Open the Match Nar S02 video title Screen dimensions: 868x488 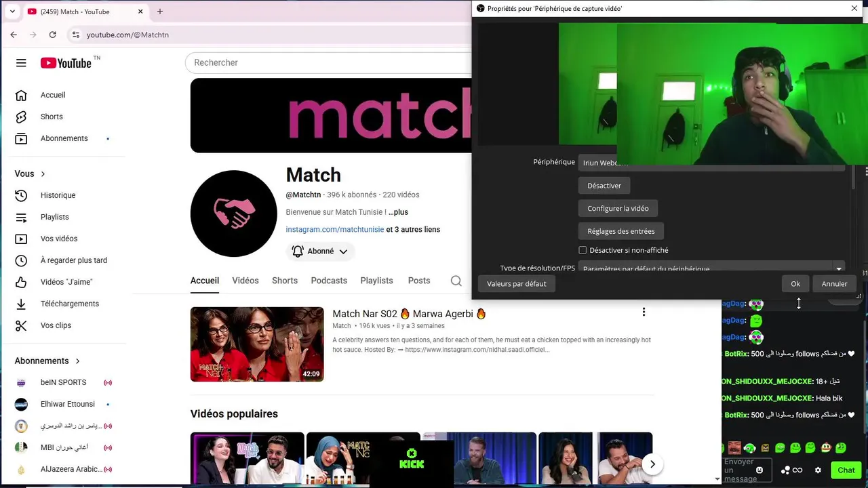410,314
